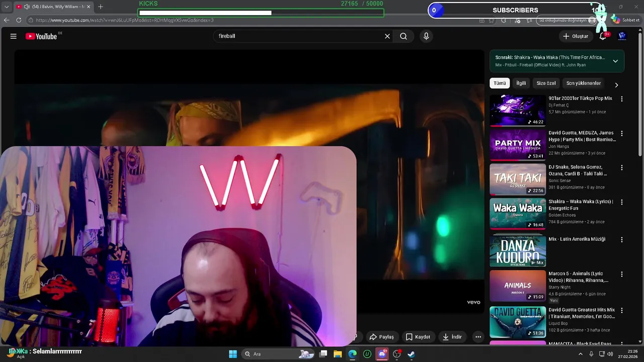The image size is (644, 362).
Task: Open the Dj Ferhat Ç channel name
Action: click(x=558, y=105)
